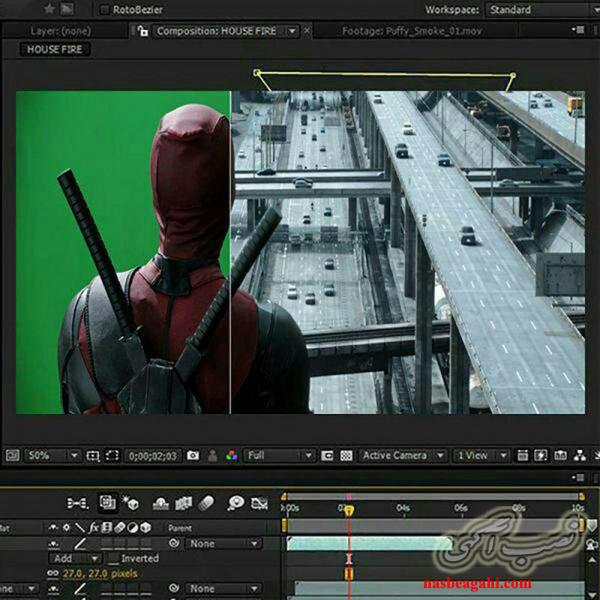Viewport: 600px width, 600px height.
Task: Enable the Motion Blur switch in timeline
Action: point(207,503)
